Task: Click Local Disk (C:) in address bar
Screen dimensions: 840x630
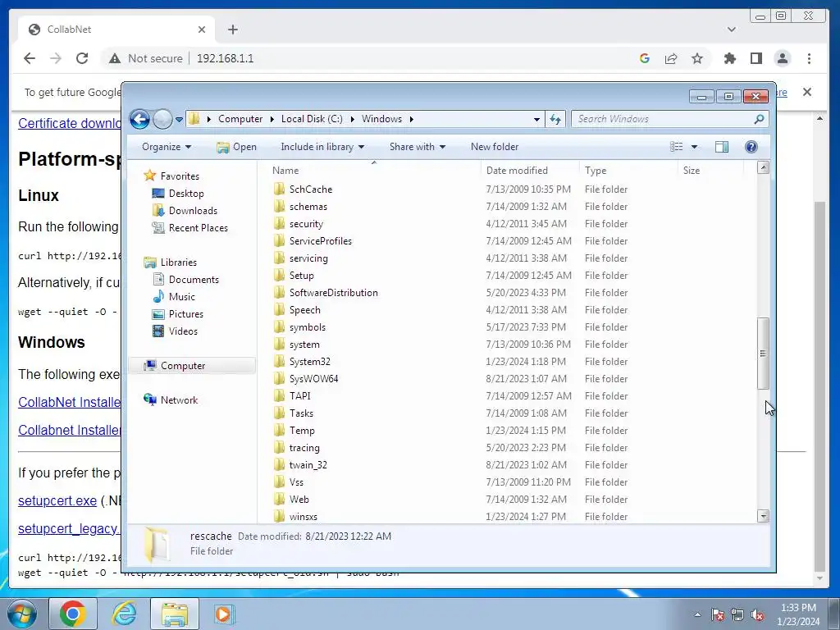Action: 312,119
